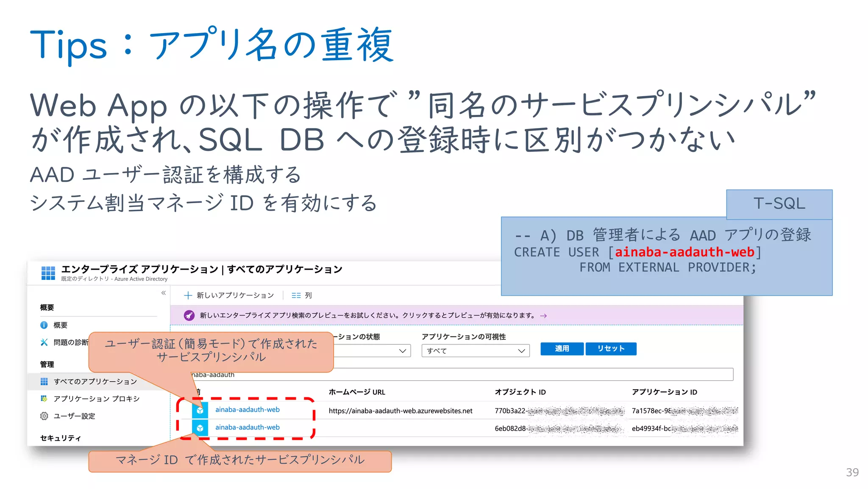This screenshot has height=489, width=868.
Task: Open ユーザー設定 in the sidebar
Action: [x=74, y=416]
